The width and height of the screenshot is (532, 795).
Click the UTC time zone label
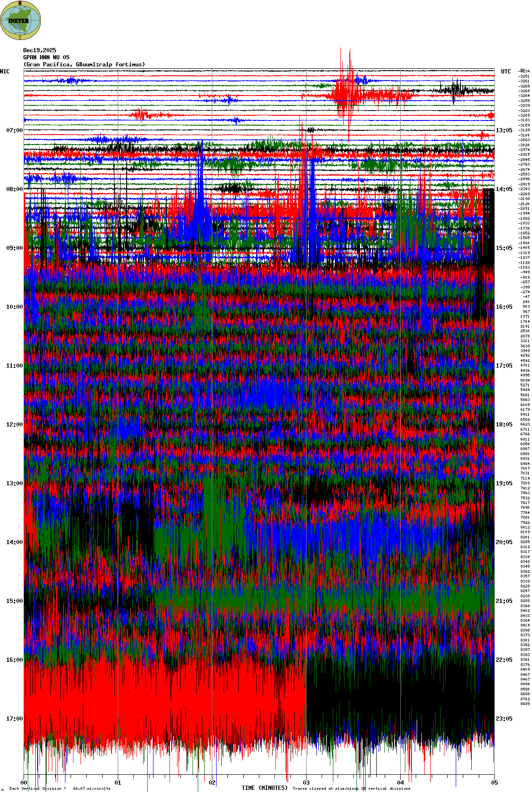[506, 72]
